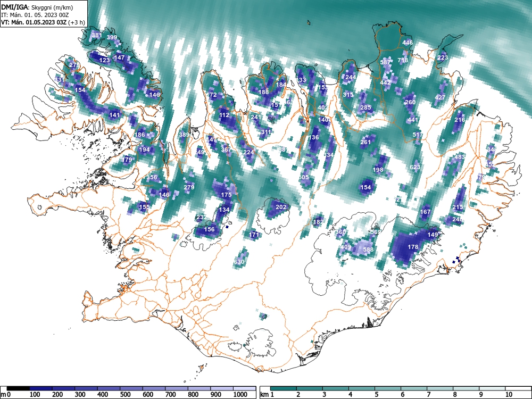
Task: Click the visibility value 399
Action: [x=112, y=37]
